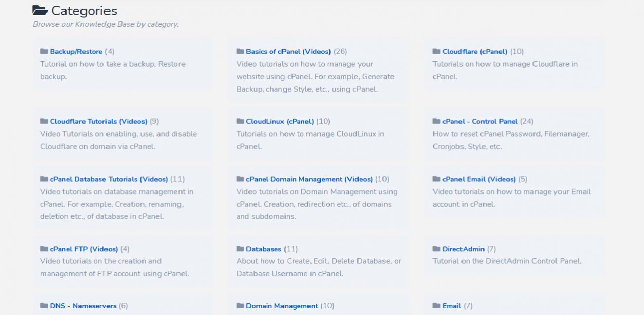Open Basics of cPanel (Videos) category
644x315 pixels.
pyautogui.click(x=288, y=52)
